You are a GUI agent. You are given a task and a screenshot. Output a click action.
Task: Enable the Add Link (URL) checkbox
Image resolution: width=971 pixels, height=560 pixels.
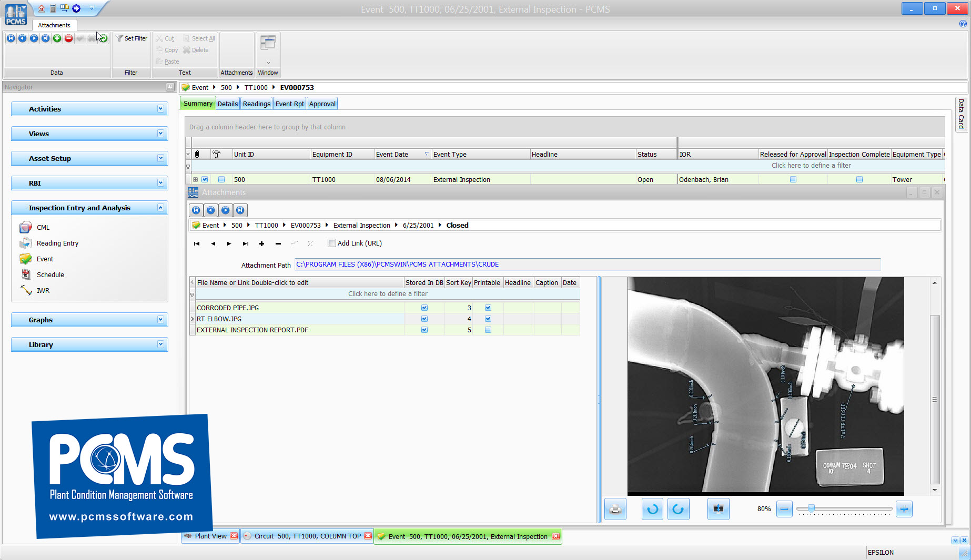(x=332, y=243)
